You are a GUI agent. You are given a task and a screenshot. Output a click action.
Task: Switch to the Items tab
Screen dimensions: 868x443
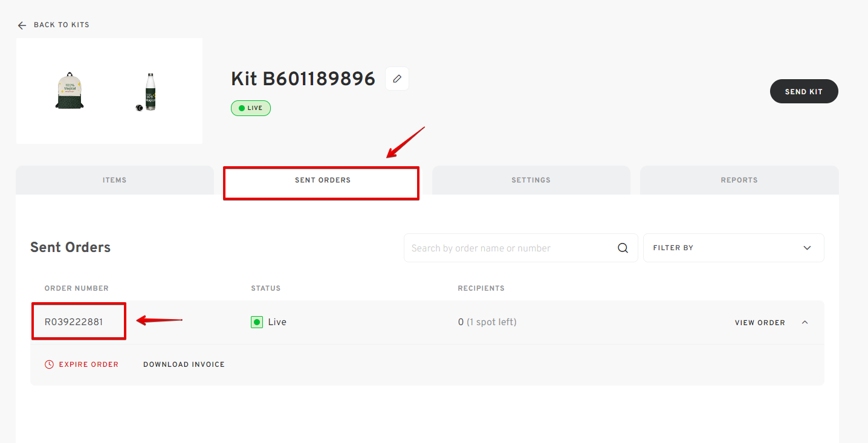(114, 179)
